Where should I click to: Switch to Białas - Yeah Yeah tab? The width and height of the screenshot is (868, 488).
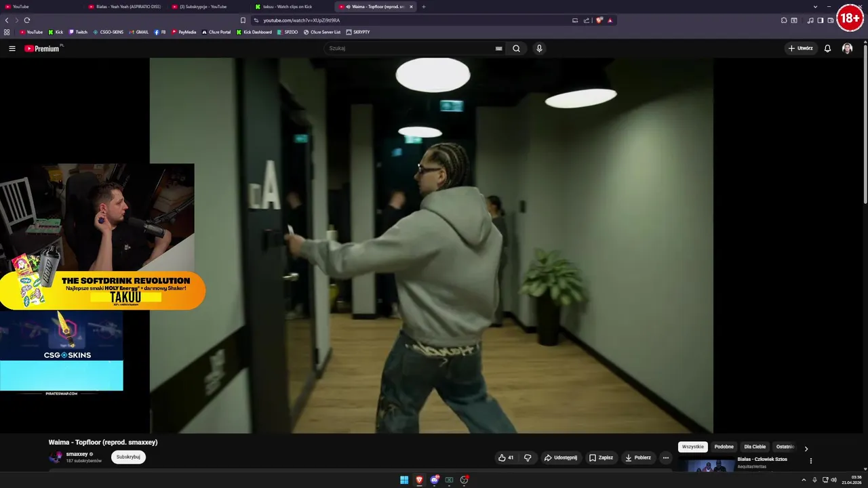[125, 7]
